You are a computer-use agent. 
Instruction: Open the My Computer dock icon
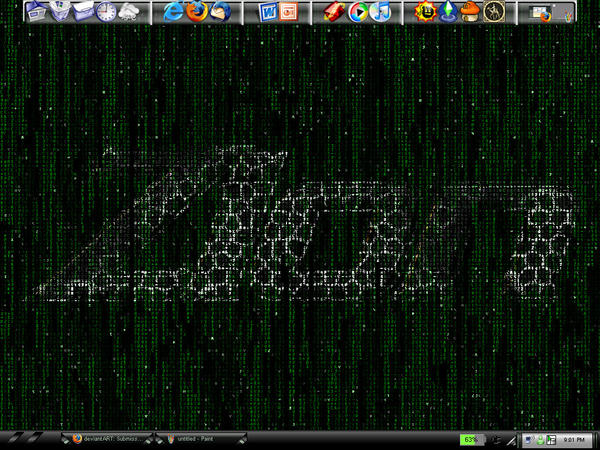(36, 11)
